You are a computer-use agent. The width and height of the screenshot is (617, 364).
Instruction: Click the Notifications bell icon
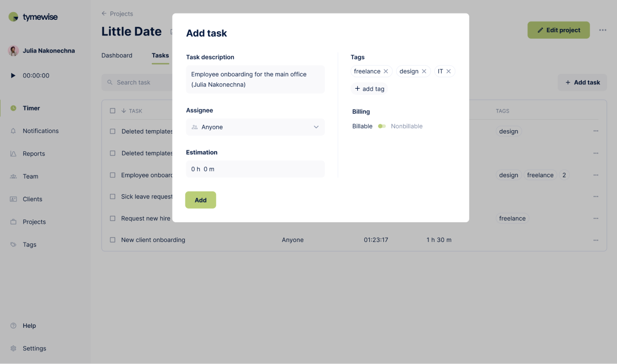tap(13, 131)
